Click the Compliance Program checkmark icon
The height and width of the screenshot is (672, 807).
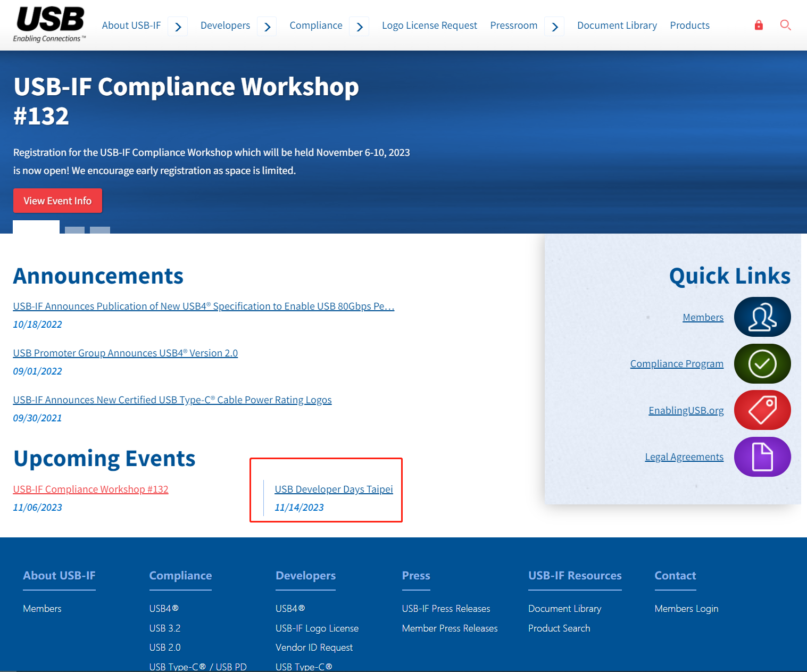[x=762, y=364]
